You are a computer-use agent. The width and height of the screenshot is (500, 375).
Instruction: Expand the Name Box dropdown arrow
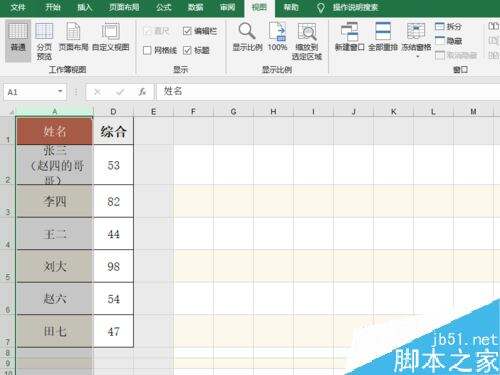coord(60,91)
